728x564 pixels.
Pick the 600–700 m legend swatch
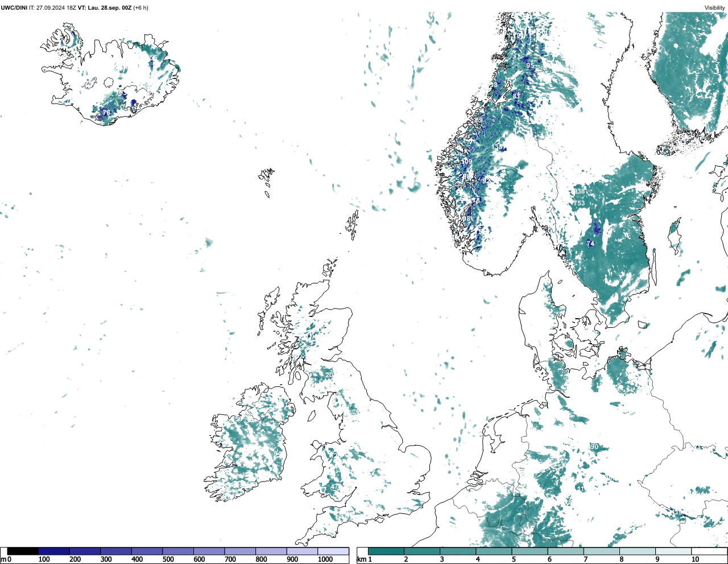(x=209, y=551)
